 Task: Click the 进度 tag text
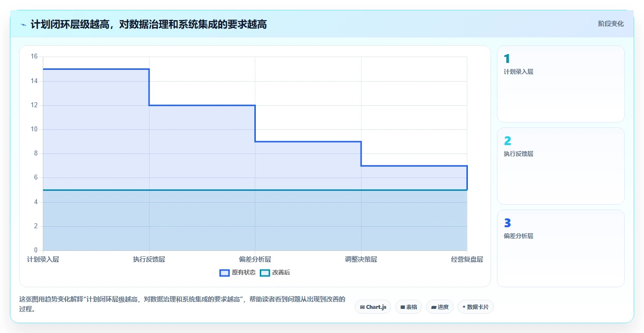click(x=443, y=307)
